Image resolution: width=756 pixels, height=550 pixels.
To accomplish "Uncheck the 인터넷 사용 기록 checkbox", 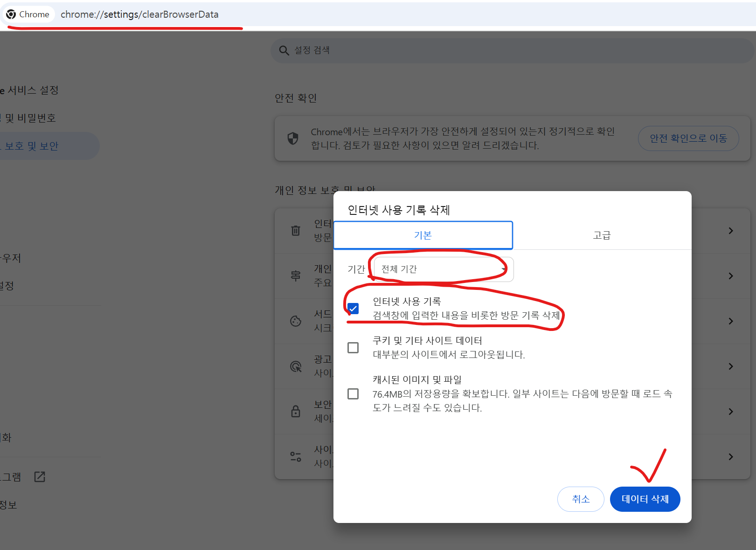I will click(354, 308).
